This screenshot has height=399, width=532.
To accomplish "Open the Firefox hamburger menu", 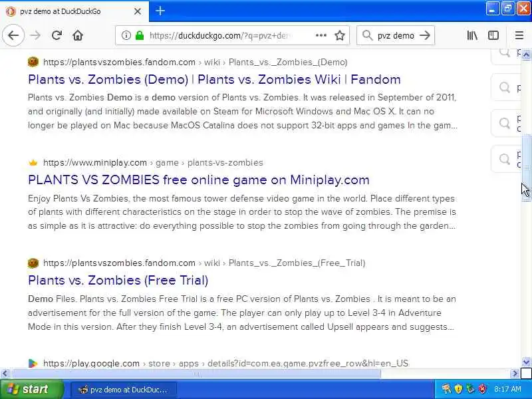I will (519, 35).
